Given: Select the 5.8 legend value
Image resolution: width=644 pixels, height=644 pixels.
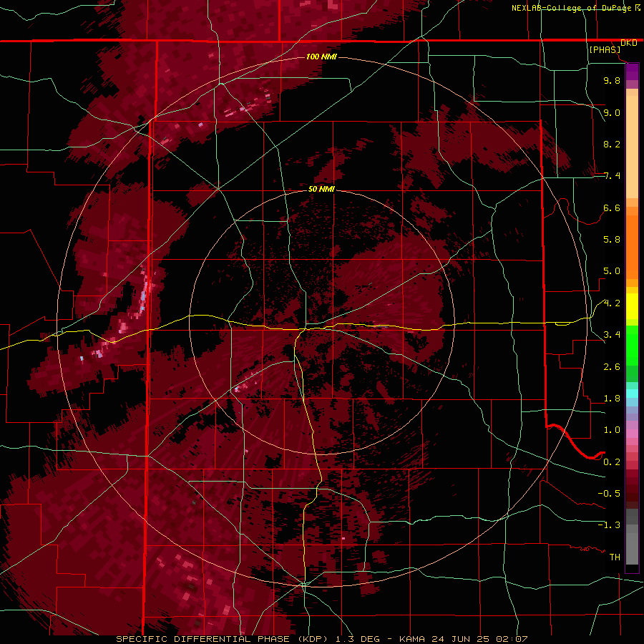Looking at the screenshot, I should (612, 240).
